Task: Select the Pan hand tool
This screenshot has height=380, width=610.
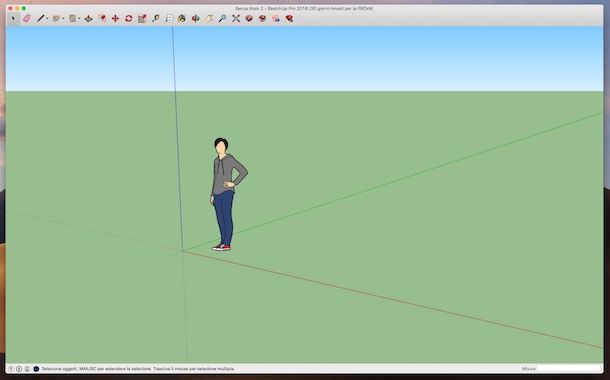Action: coord(209,18)
